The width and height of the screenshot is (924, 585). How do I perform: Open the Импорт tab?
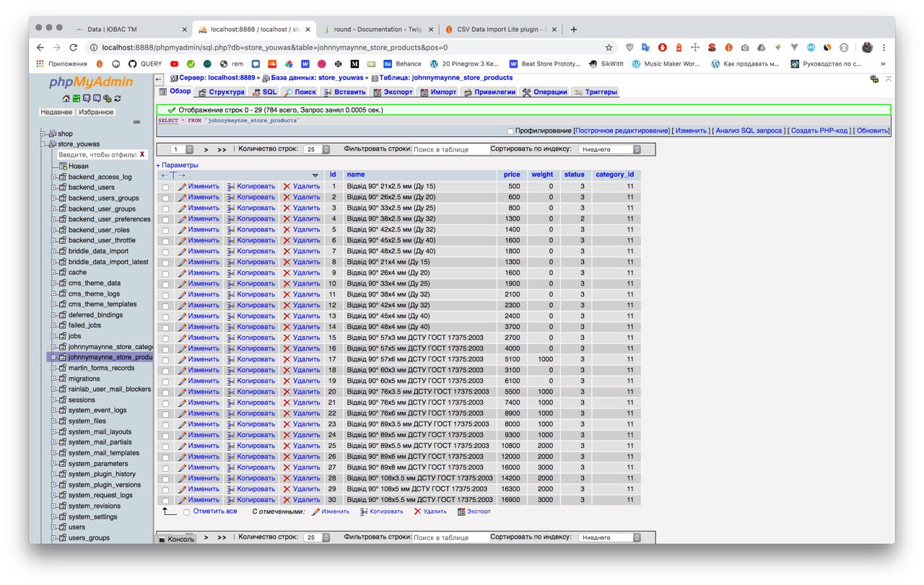pyautogui.click(x=437, y=92)
